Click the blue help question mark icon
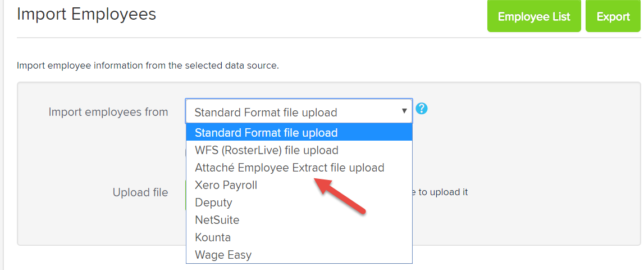The image size is (644, 270). (422, 109)
